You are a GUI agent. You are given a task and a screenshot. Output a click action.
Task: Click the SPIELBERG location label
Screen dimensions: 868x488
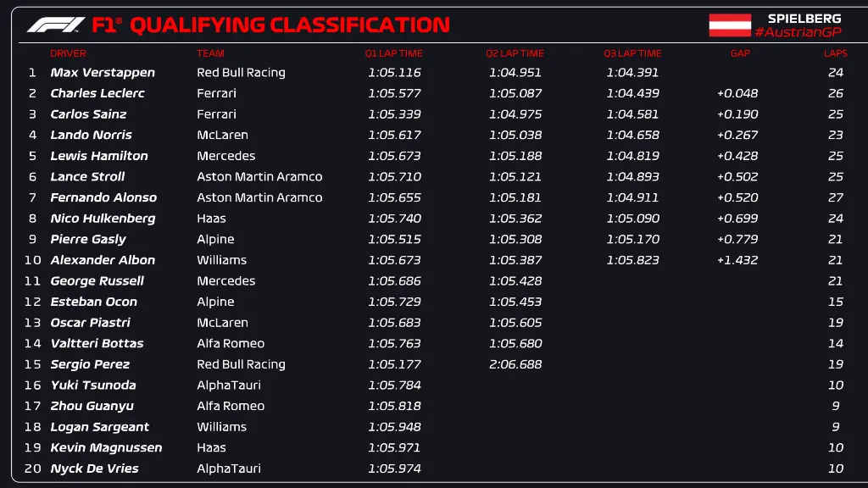pyautogui.click(x=804, y=18)
